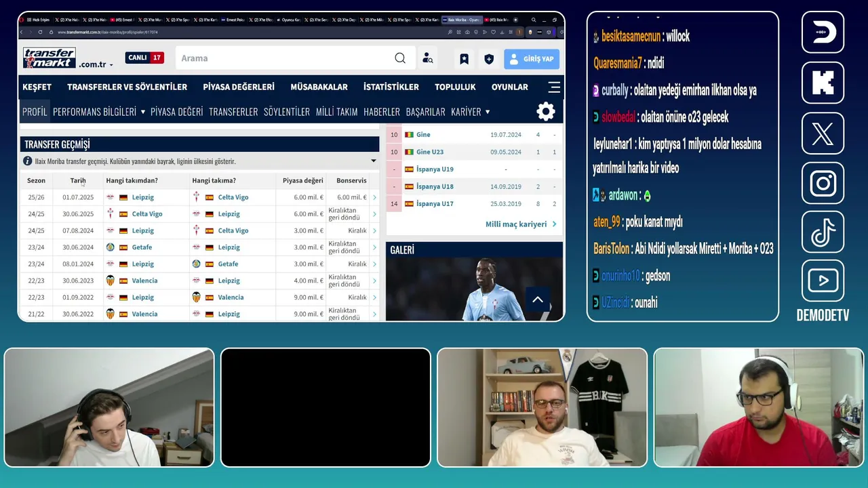Click the Kick logo icon
Screen dimensions: 868x488
[x=823, y=83]
